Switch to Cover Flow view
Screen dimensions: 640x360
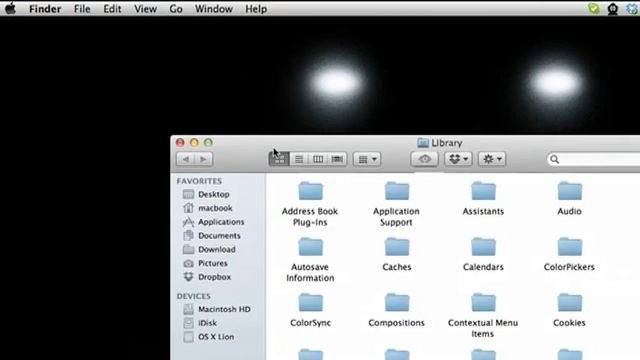tap(337, 159)
